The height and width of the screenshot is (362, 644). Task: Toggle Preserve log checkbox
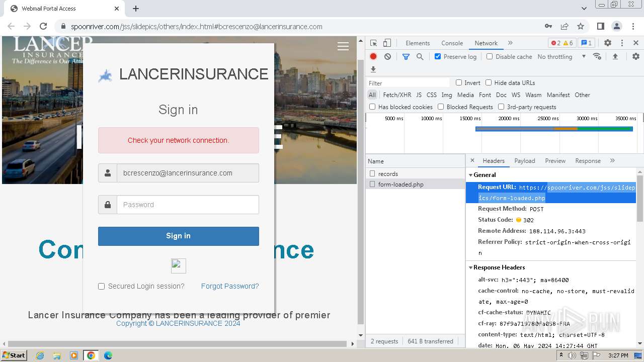438,56
